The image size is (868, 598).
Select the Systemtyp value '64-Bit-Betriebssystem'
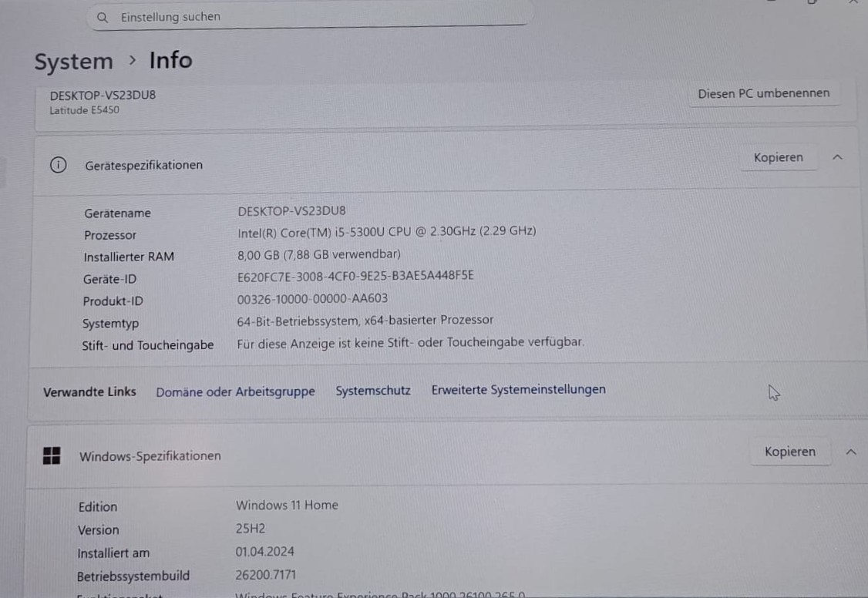tap(365, 321)
